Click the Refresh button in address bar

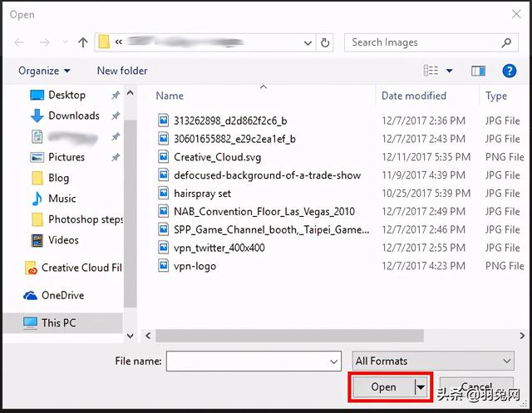point(326,42)
